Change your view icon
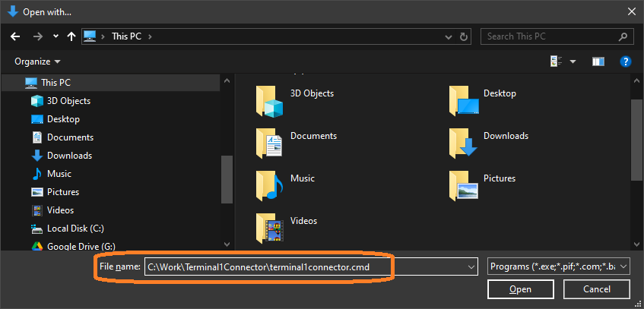Screen dimensions: 644x309 point(556,61)
